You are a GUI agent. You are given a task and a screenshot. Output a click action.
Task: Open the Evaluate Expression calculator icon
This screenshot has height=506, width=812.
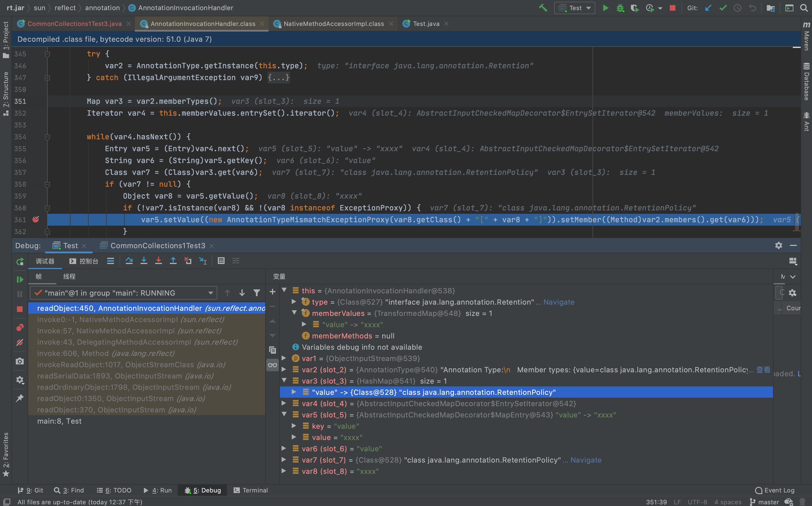(x=221, y=261)
